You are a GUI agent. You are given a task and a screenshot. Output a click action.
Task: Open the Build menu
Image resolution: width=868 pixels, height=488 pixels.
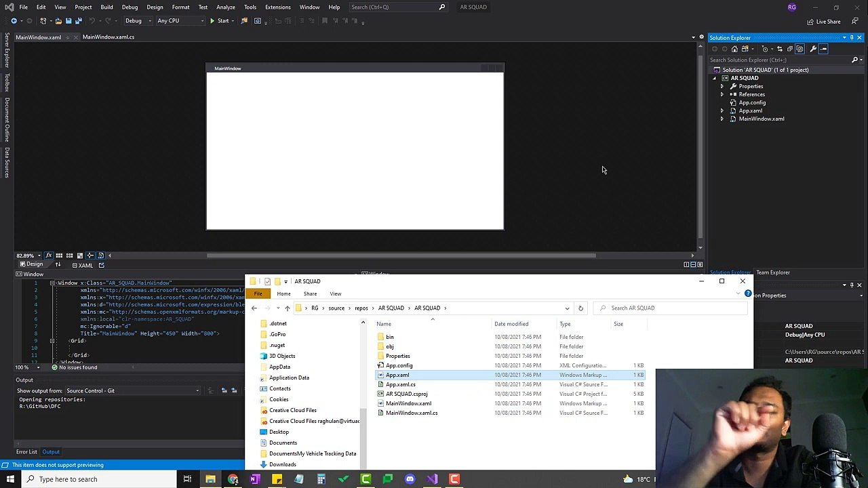(x=106, y=7)
